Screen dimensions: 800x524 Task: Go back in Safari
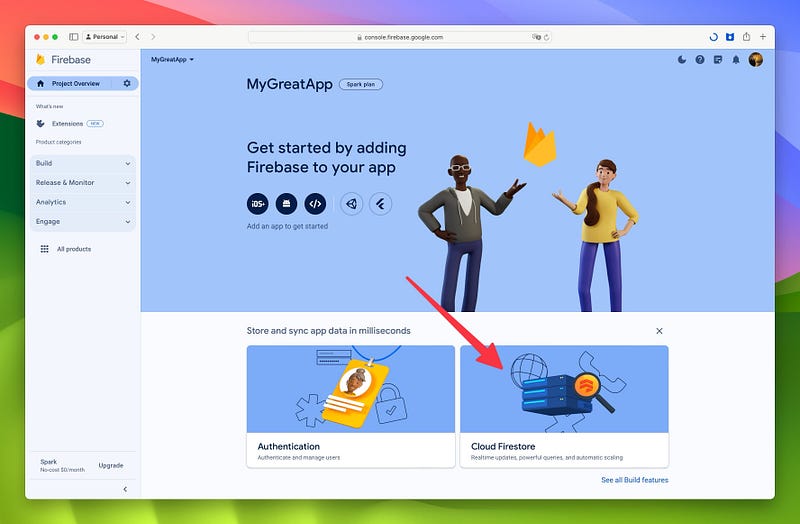(x=137, y=37)
